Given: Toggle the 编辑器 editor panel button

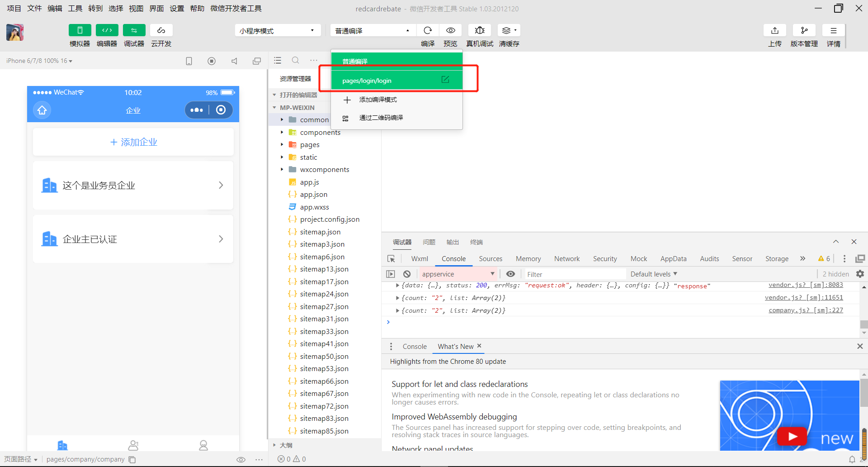Looking at the screenshot, I should coord(107,30).
